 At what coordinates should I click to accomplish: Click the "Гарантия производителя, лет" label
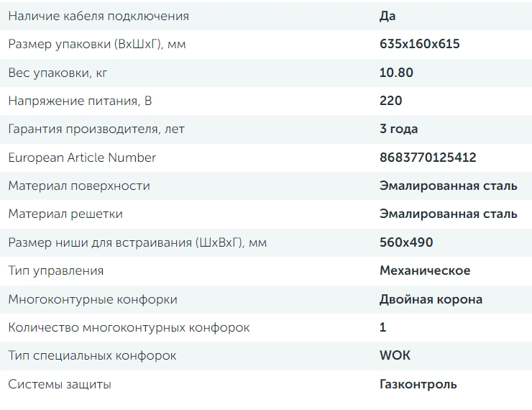pos(96,129)
